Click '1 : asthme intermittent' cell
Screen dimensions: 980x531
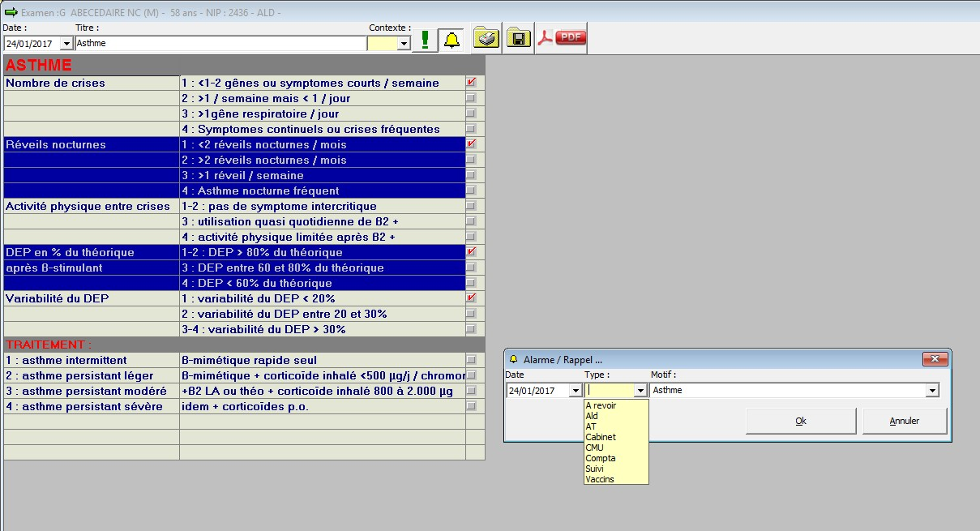coord(92,360)
